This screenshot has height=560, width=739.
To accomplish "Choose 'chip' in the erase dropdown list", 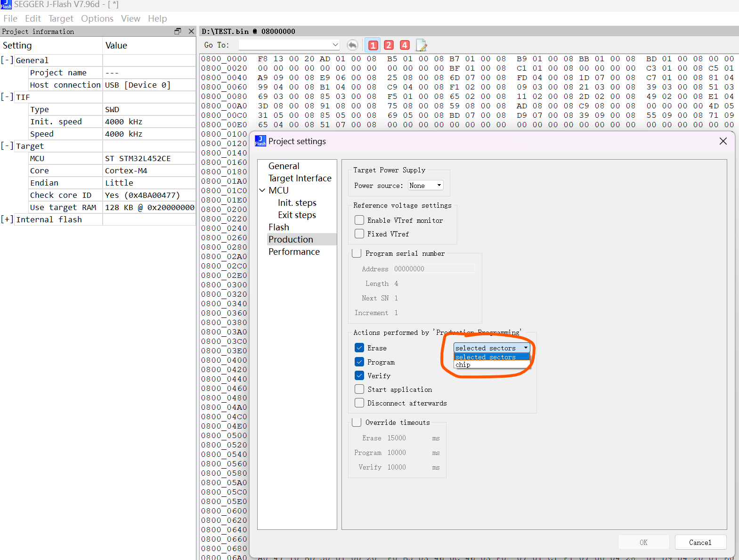I will 492,365.
